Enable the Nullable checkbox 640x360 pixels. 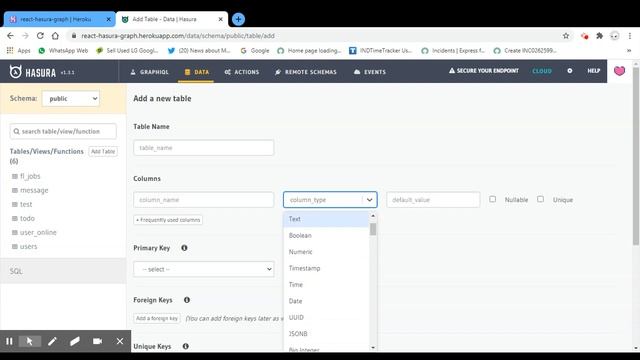(493, 199)
